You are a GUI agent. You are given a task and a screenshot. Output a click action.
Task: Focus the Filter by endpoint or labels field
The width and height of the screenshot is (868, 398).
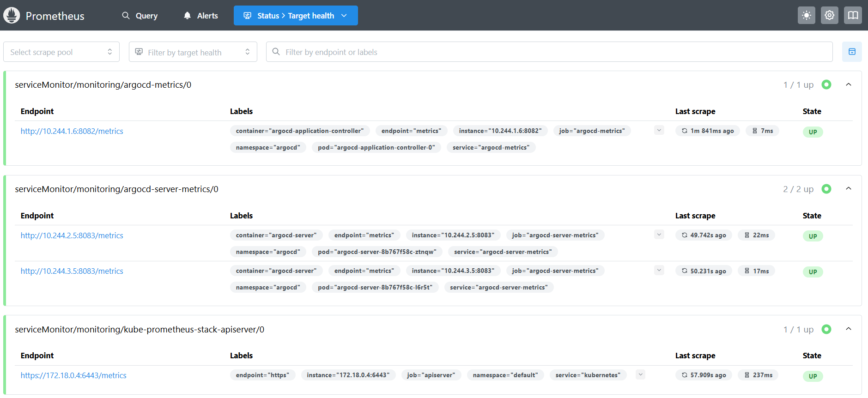[x=549, y=52]
